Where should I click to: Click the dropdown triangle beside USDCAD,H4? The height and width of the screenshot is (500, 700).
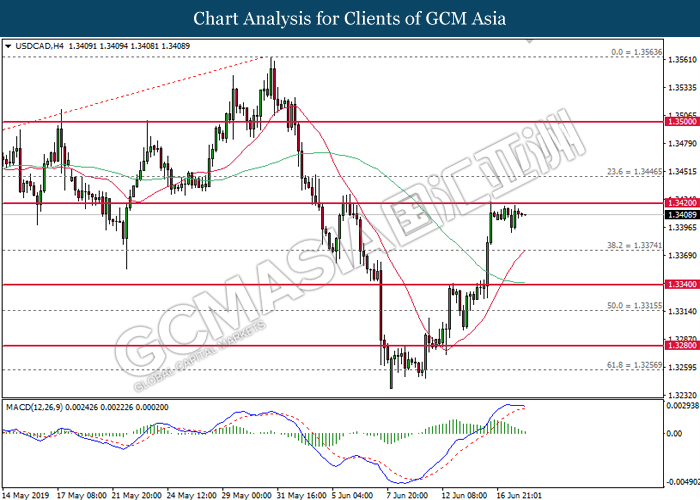(8, 46)
